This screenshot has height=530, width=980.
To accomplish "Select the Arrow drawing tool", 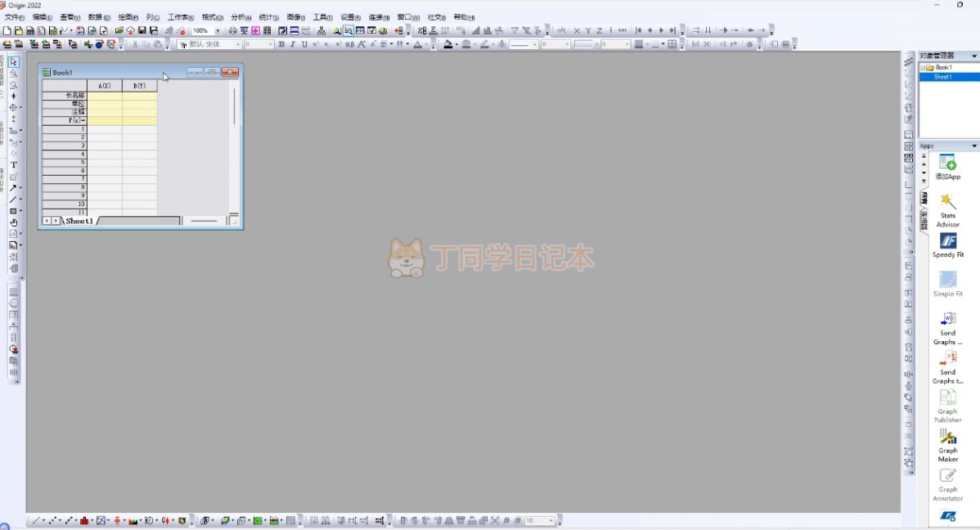I will point(12,187).
